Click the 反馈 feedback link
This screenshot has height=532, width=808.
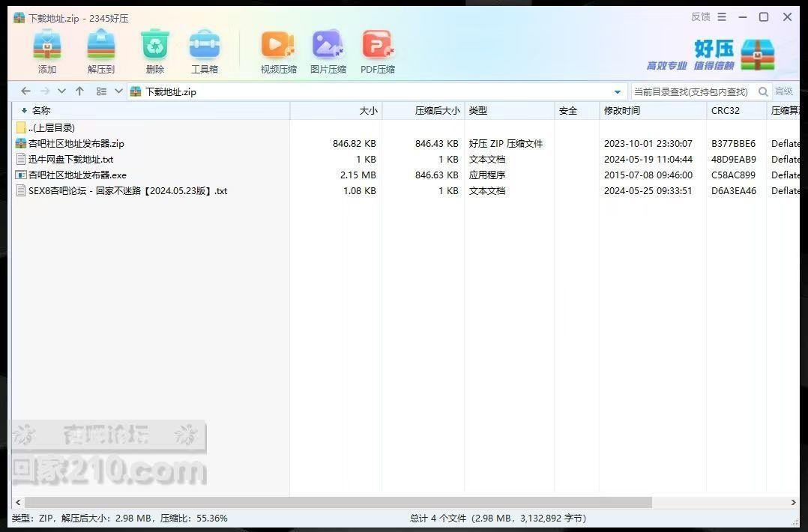700,17
